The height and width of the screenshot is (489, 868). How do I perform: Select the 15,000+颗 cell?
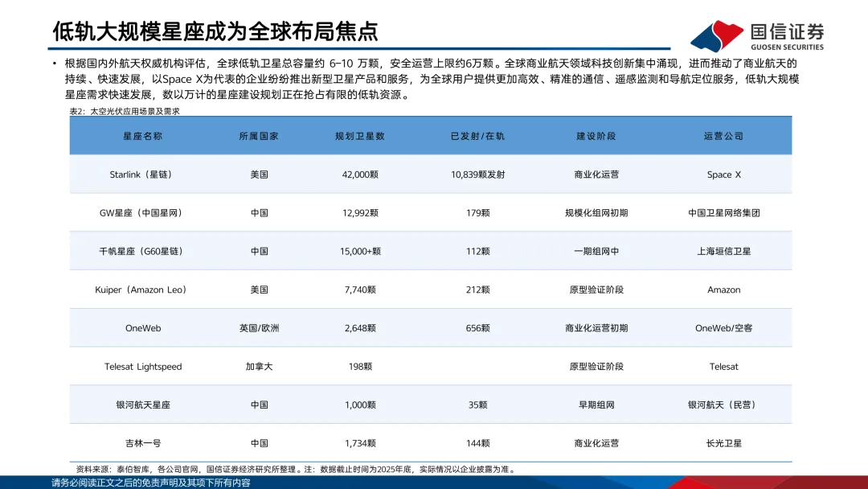(x=360, y=251)
